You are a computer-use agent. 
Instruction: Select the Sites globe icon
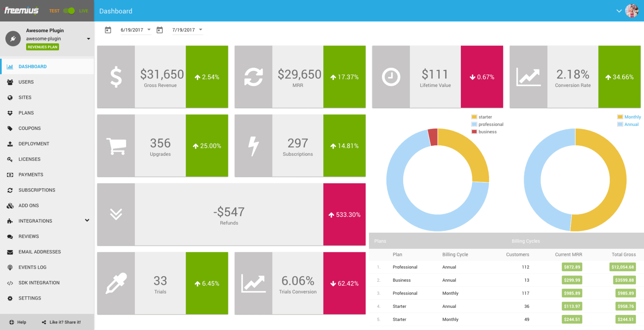[x=10, y=97]
